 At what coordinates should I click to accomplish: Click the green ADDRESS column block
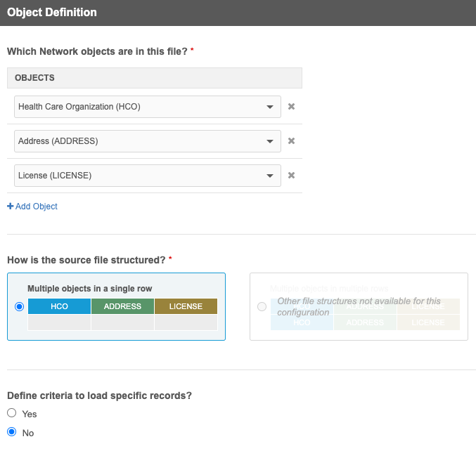coord(122,306)
